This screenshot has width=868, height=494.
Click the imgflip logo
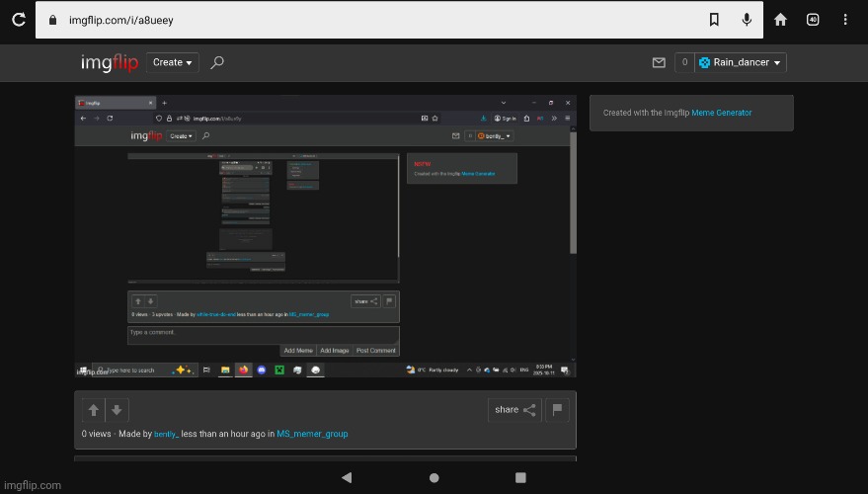pyautogui.click(x=110, y=62)
